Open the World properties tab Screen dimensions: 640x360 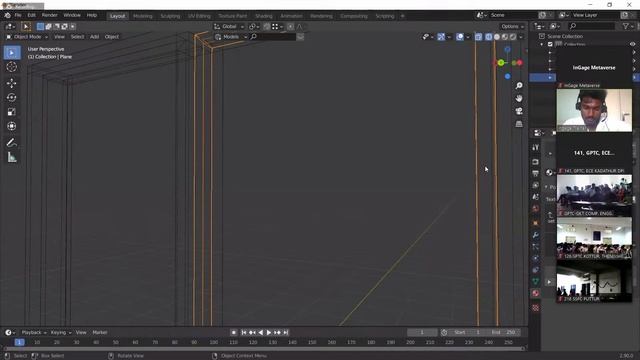(x=536, y=209)
